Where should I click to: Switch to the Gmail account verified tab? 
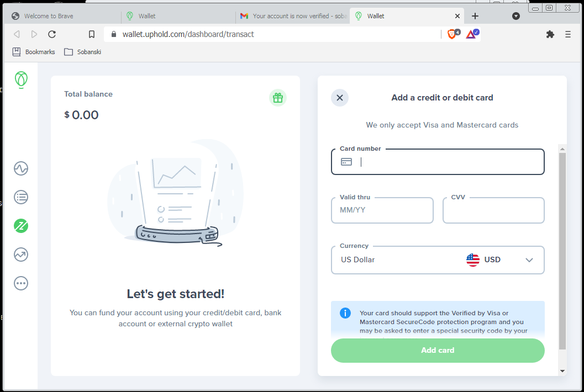pyautogui.click(x=293, y=16)
